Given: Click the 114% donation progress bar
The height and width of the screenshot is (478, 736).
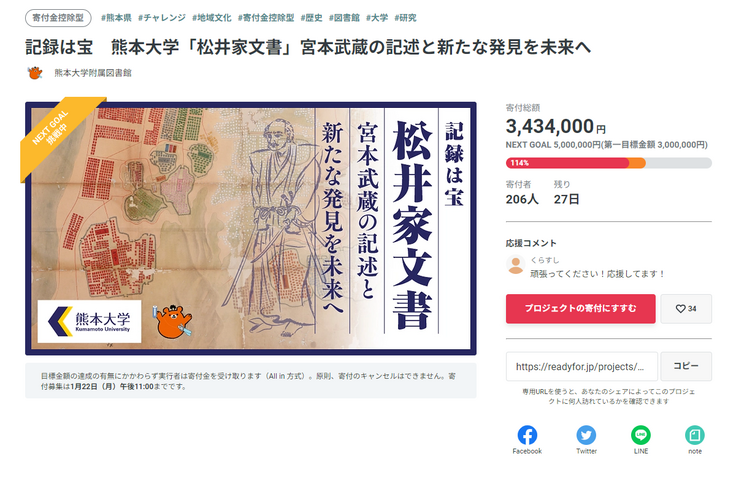Looking at the screenshot, I should tap(608, 163).
